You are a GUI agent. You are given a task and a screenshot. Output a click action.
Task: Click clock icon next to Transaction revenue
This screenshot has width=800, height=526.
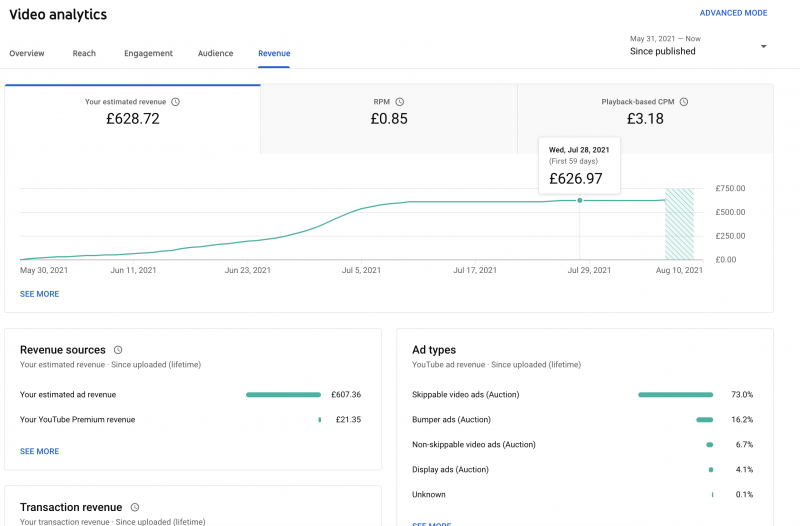(135, 508)
